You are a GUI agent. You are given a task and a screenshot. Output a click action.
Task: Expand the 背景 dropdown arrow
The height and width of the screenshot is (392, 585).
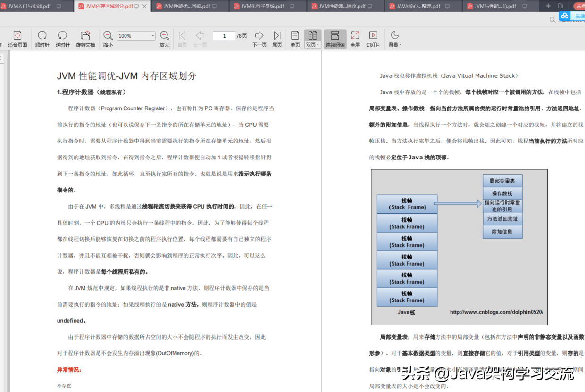401,45
